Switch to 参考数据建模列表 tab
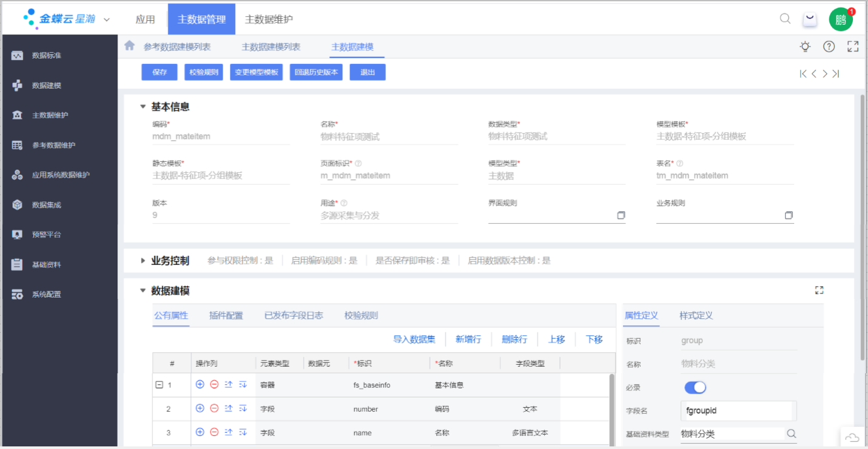This screenshot has height=449, width=868. 177,47
